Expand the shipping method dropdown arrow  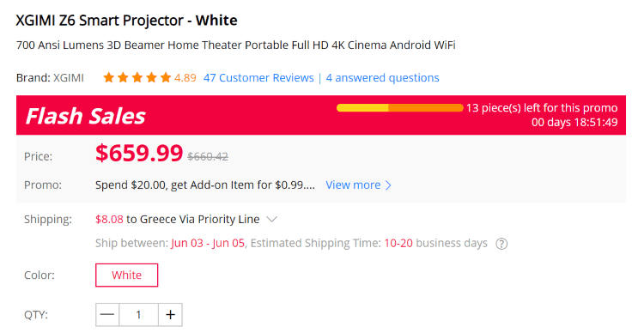[272, 219]
